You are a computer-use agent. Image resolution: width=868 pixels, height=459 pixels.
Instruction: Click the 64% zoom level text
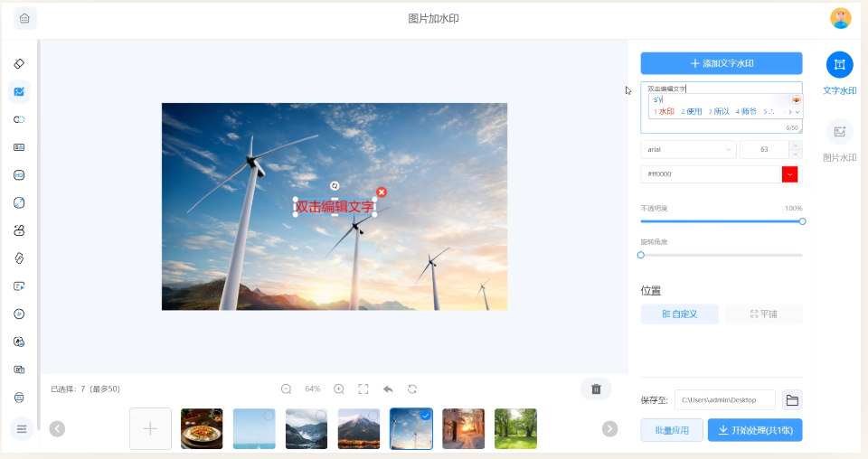(312, 389)
